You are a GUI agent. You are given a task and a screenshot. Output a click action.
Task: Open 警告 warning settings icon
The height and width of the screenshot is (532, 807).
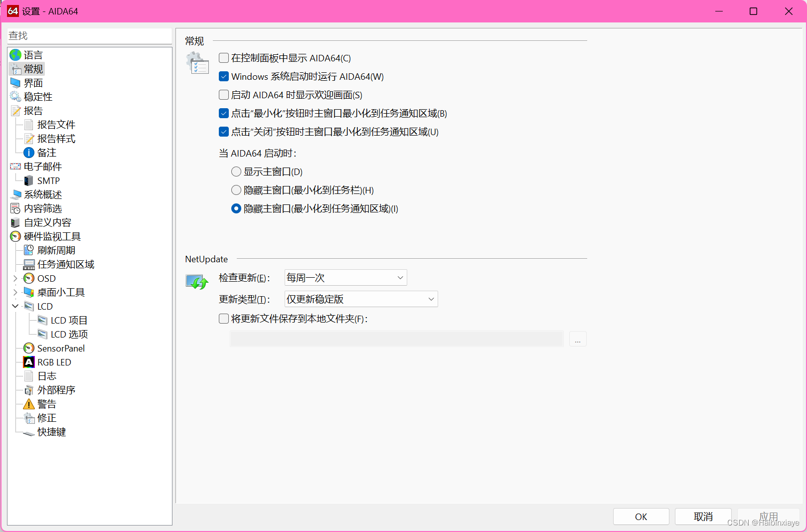(29, 404)
